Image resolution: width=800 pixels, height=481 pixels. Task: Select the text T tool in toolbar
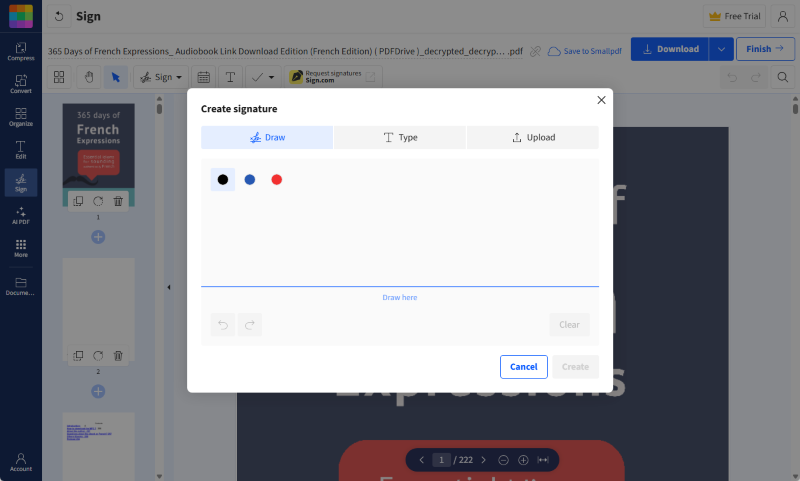(230, 77)
